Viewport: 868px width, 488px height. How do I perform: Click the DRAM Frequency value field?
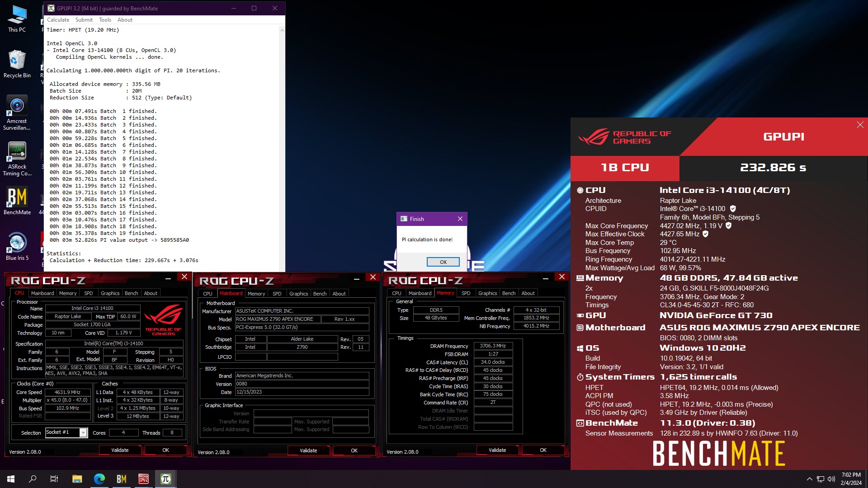tap(493, 346)
